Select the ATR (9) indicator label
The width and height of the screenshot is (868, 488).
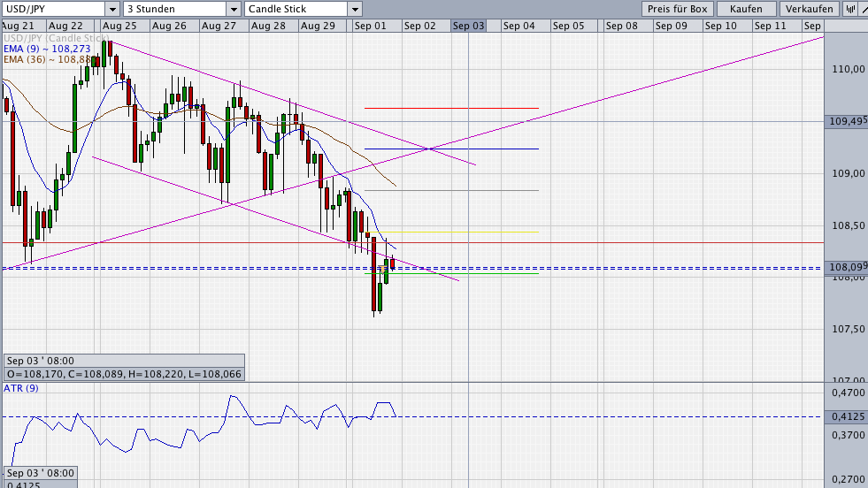point(21,388)
